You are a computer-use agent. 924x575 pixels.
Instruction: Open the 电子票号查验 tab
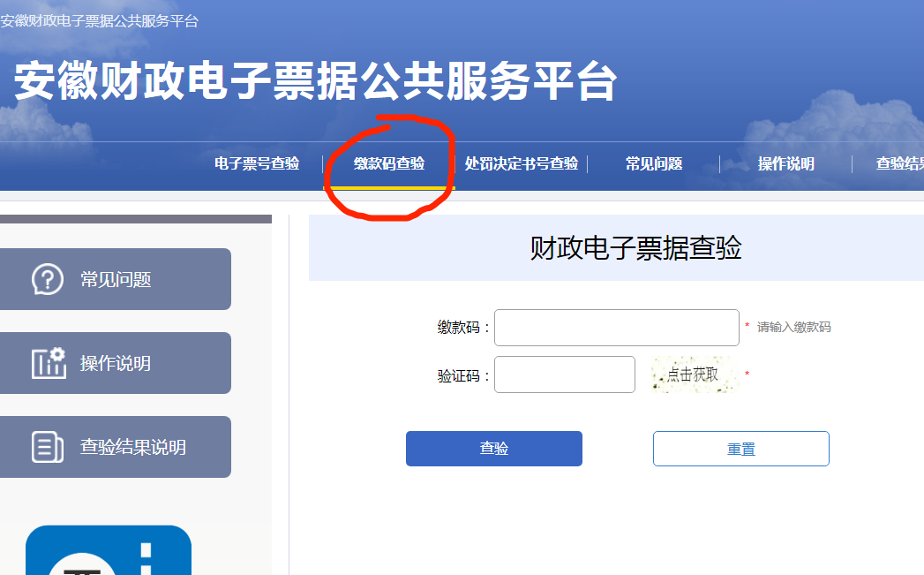tap(257, 163)
